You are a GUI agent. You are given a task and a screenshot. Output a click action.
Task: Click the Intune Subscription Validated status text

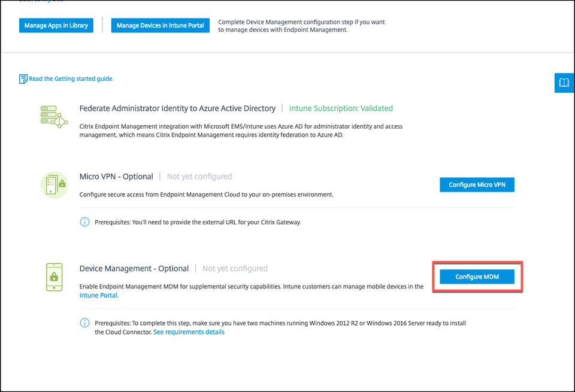[341, 108]
